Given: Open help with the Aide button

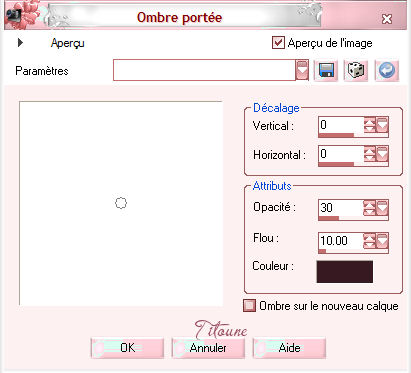Looking at the screenshot, I should point(289,348).
